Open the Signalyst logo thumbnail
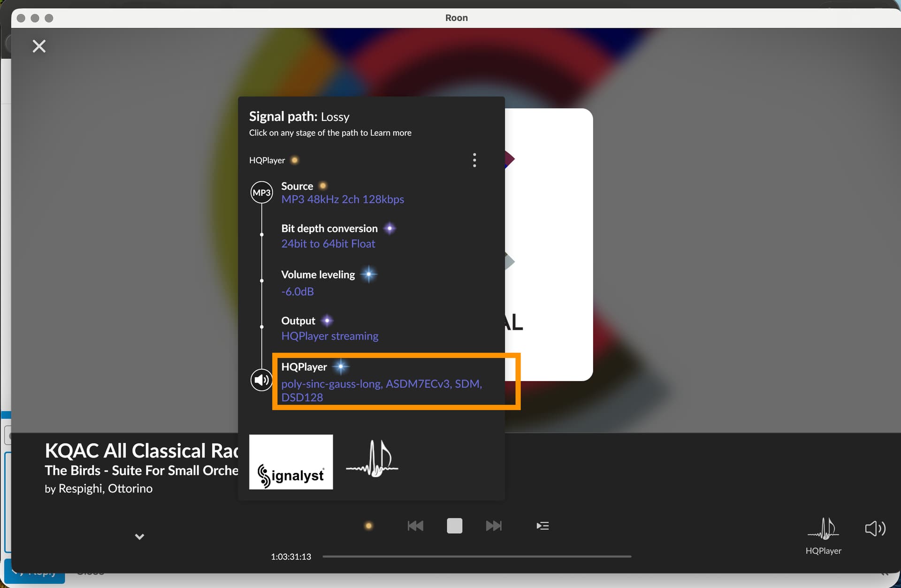 (x=291, y=462)
